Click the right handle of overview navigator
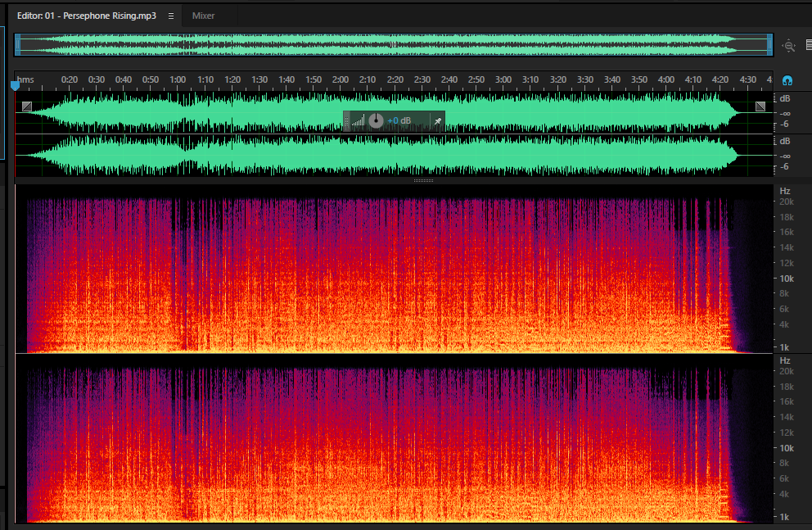The width and height of the screenshot is (812, 530). [x=769, y=45]
